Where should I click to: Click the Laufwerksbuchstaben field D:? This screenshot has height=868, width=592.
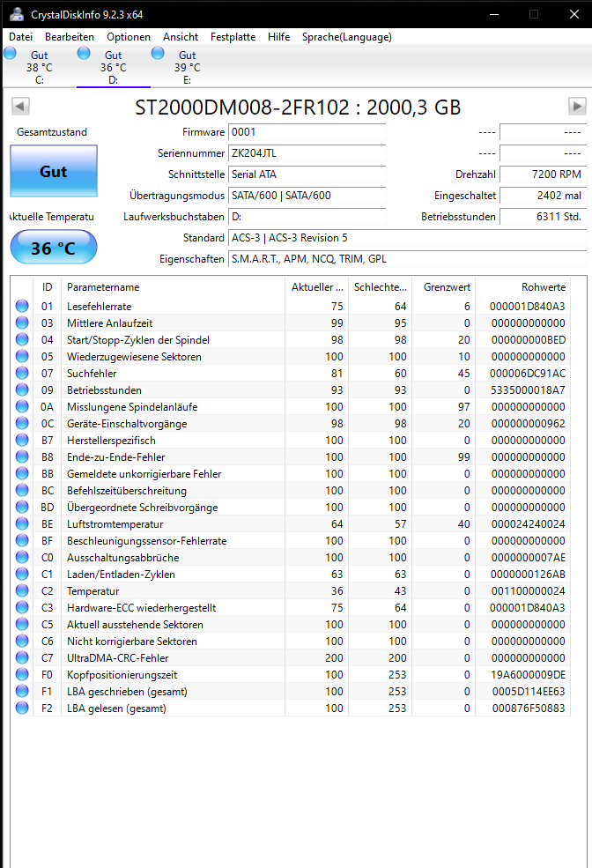click(307, 217)
